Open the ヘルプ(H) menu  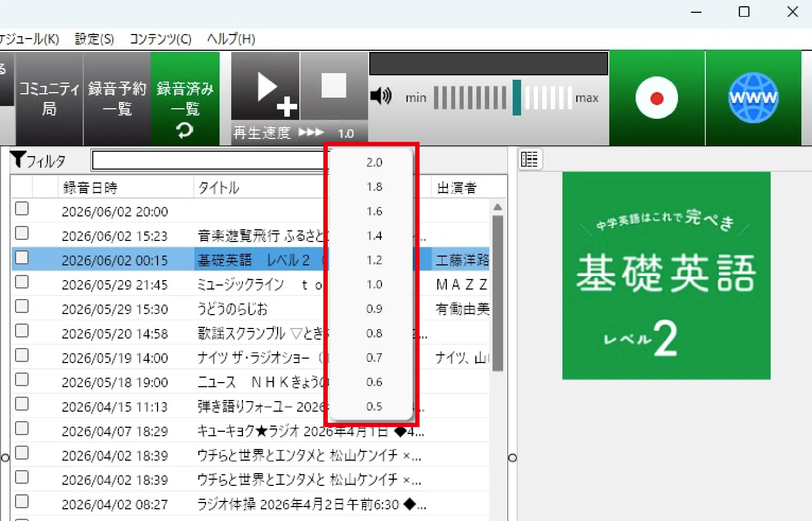(x=231, y=39)
